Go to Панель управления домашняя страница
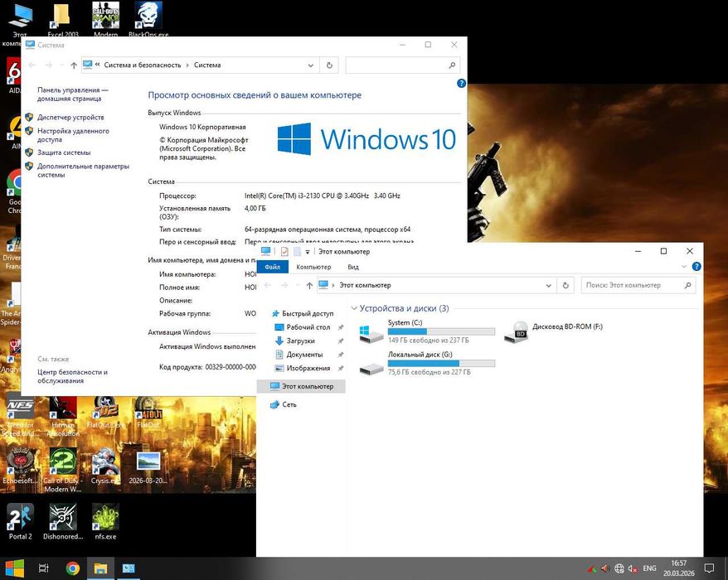 (x=72, y=94)
